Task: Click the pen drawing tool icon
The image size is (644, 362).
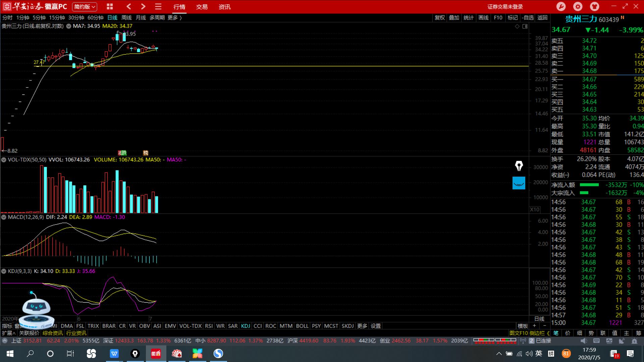Action: click(519, 166)
